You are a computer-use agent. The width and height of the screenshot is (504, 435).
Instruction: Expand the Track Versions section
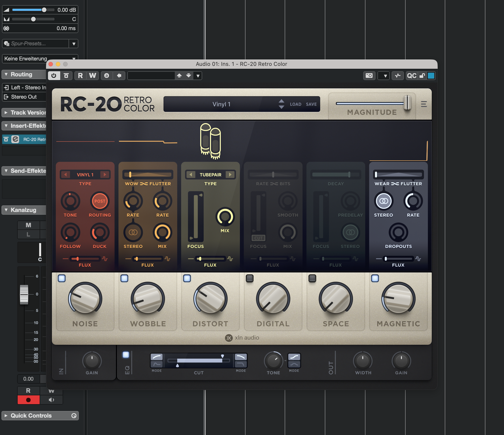click(6, 112)
